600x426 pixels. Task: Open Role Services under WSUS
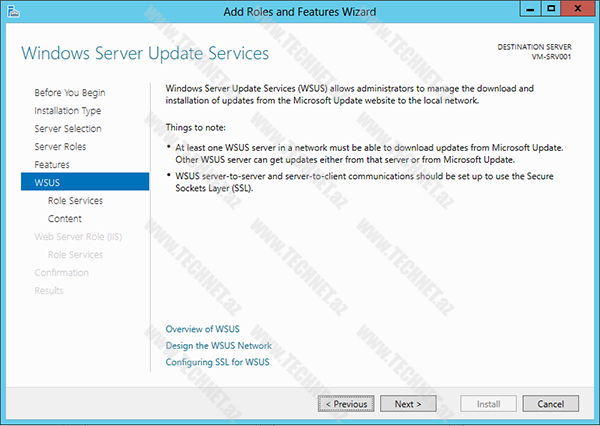[75, 201]
